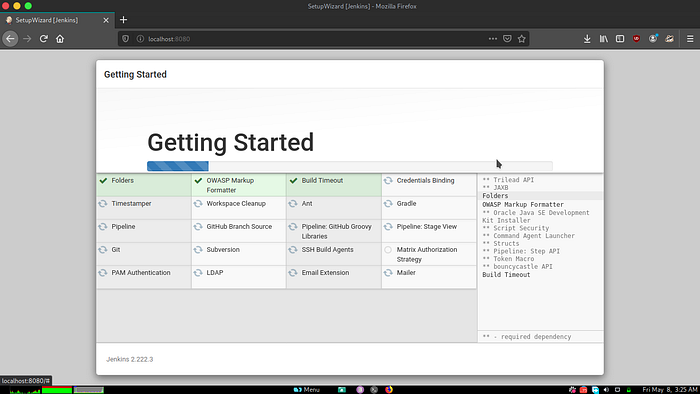
Task: Click the LDAP pending spinner icon
Action: click(198, 273)
